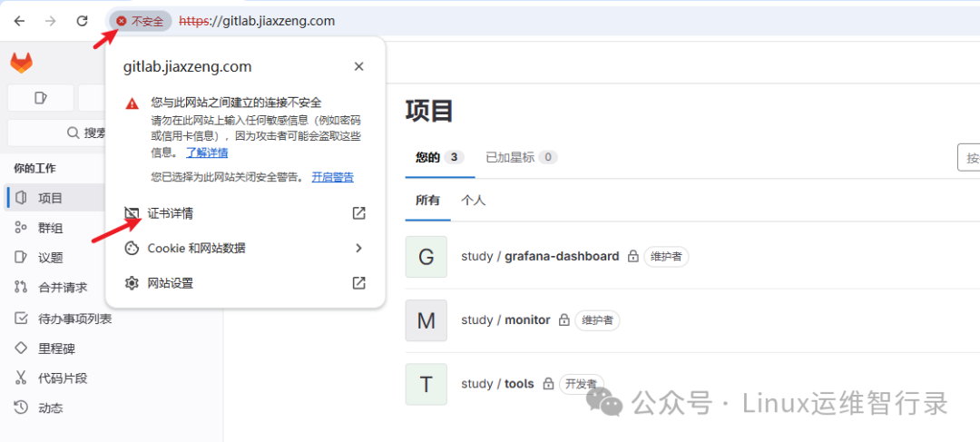Click the red warning triangle icon
The image size is (980, 442).
[132, 103]
